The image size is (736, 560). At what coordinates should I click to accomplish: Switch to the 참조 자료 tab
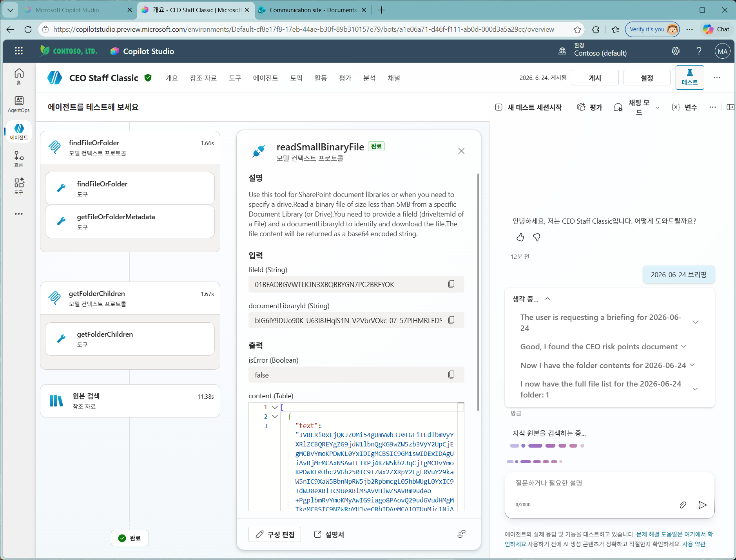point(203,78)
